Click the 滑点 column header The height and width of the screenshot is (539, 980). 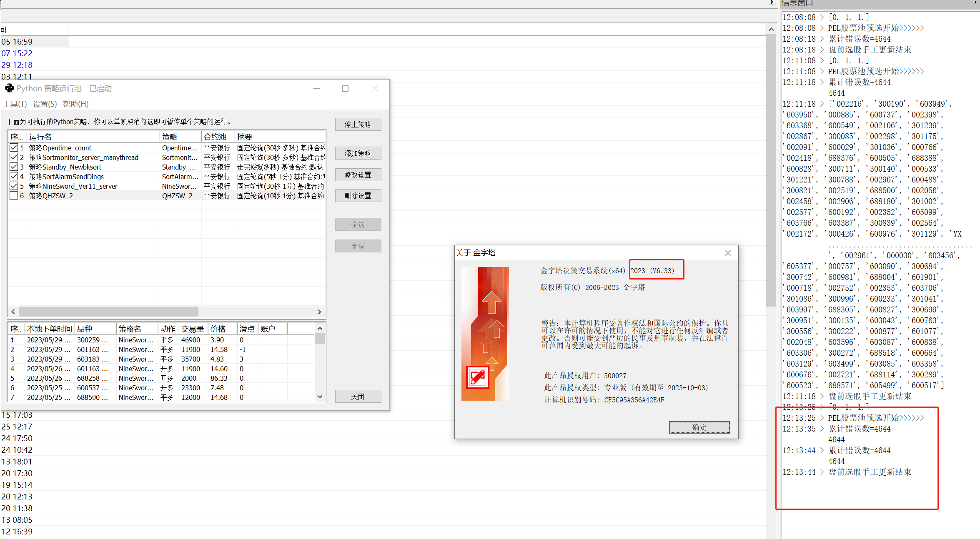click(x=248, y=329)
